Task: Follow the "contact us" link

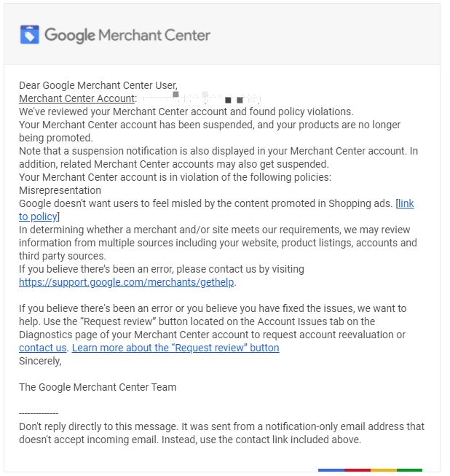Action: click(42, 348)
